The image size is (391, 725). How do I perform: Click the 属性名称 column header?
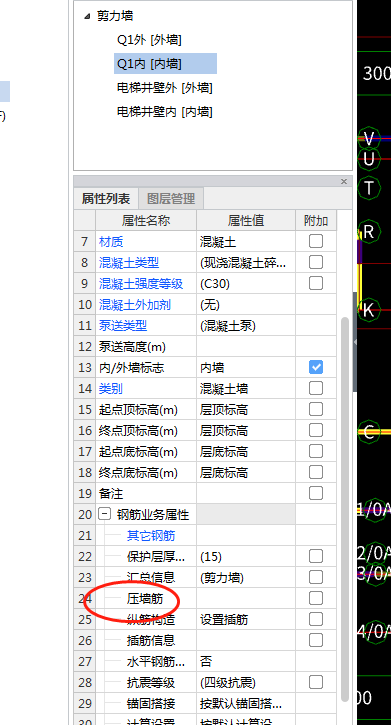[x=146, y=221]
